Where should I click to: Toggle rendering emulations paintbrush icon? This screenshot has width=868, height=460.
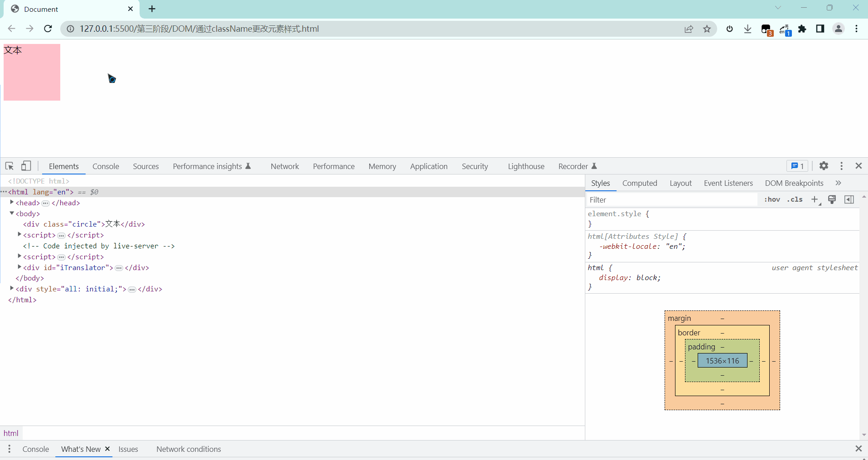coord(832,199)
